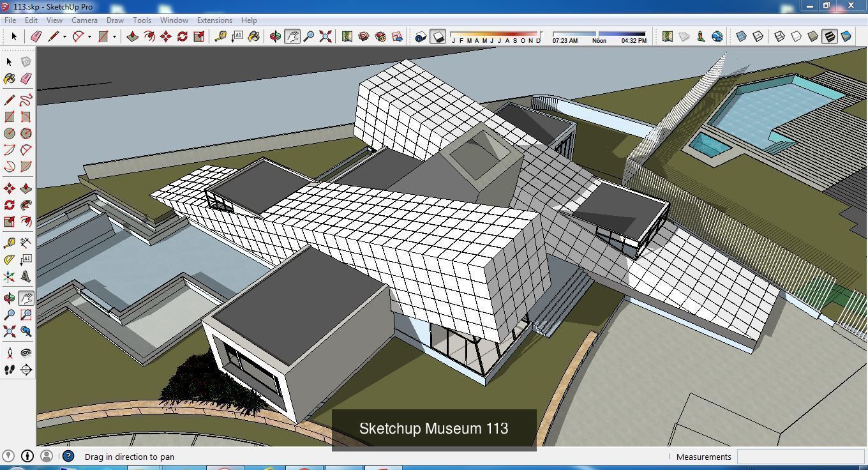Toggle Back Edges style
868x470 pixels.
click(758, 36)
